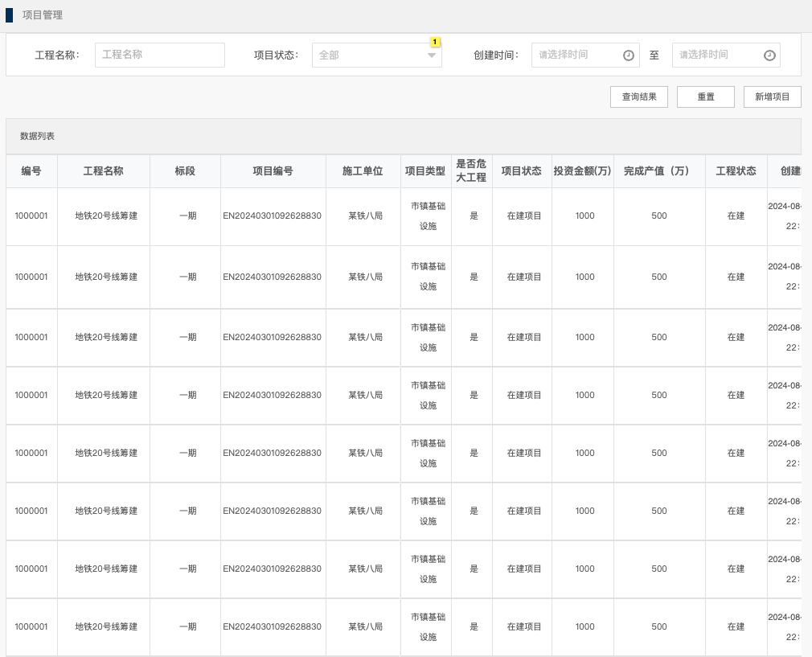Expand the 项目状态 dropdown arrow
This screenshot has height=657, width=812.
pos(432,55)
